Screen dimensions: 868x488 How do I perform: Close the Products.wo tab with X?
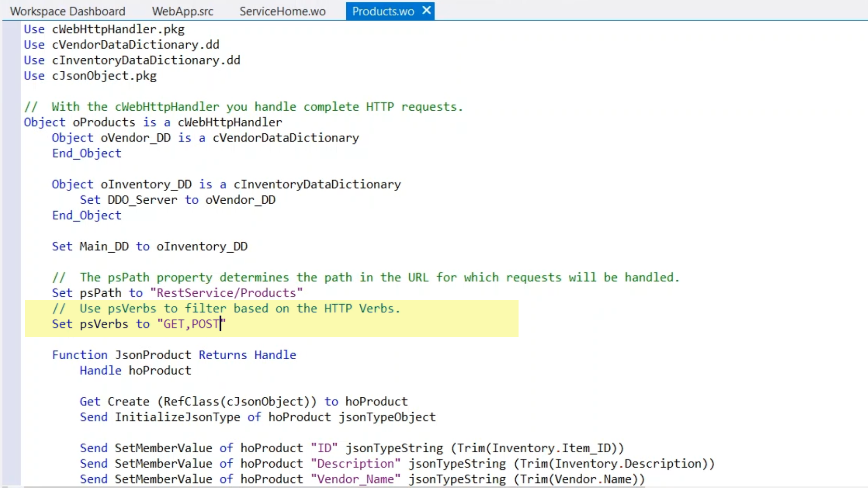click(426, 11)
